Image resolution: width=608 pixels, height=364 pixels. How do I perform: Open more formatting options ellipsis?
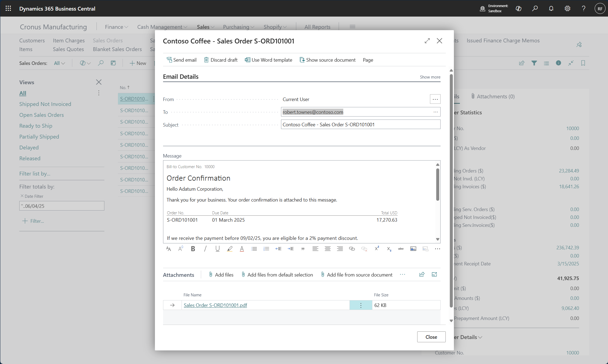(437, 249)
